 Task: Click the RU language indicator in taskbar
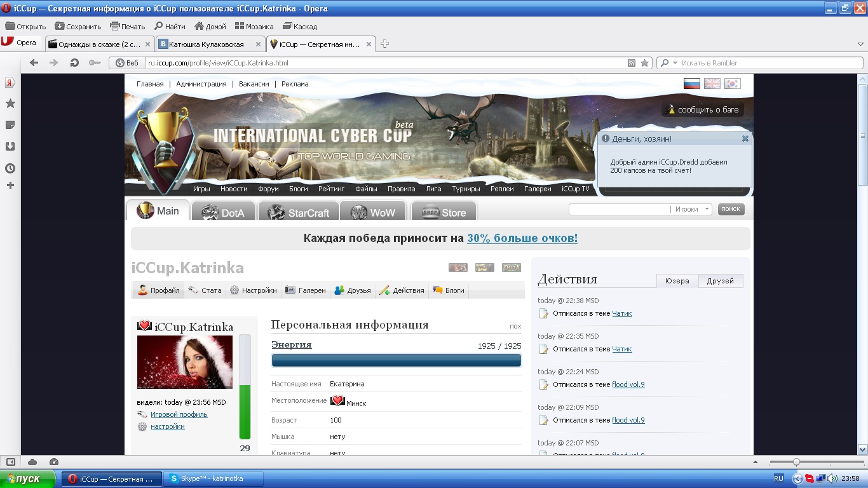pyautogui.click(x=778, y=478)
